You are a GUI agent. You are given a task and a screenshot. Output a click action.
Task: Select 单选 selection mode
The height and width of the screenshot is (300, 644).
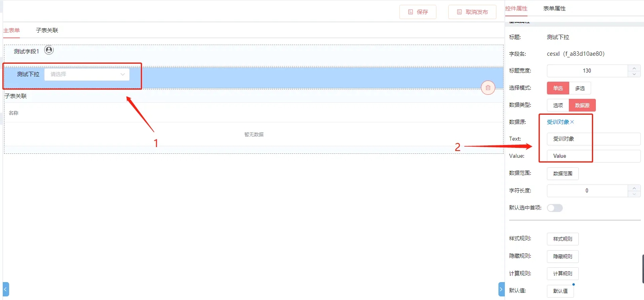[x=558, y=88]
